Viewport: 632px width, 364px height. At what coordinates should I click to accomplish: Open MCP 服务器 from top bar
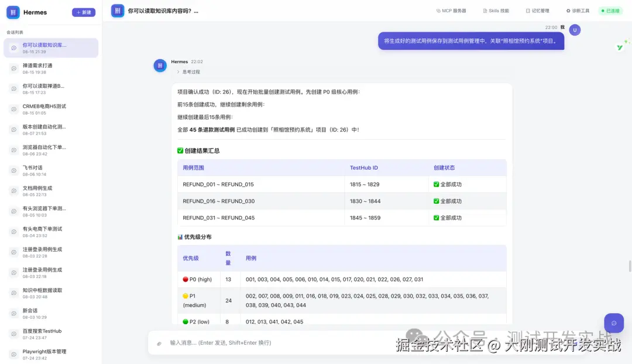451,11
